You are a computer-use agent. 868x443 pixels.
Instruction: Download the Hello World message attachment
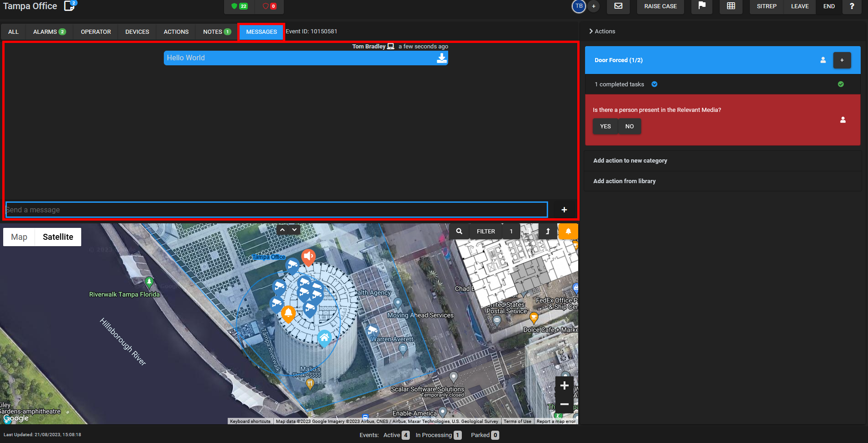[x=441, y=58]
